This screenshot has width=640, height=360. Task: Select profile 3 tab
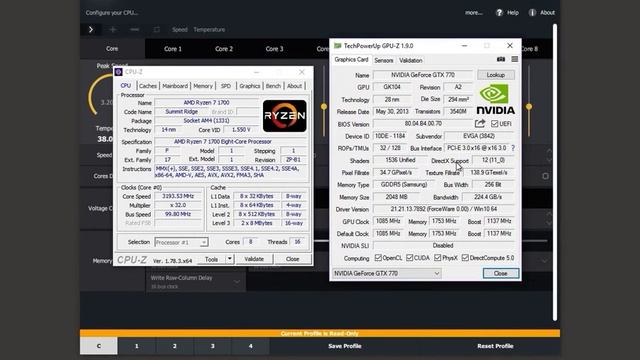pyautogui.click(x=213, y=346)
